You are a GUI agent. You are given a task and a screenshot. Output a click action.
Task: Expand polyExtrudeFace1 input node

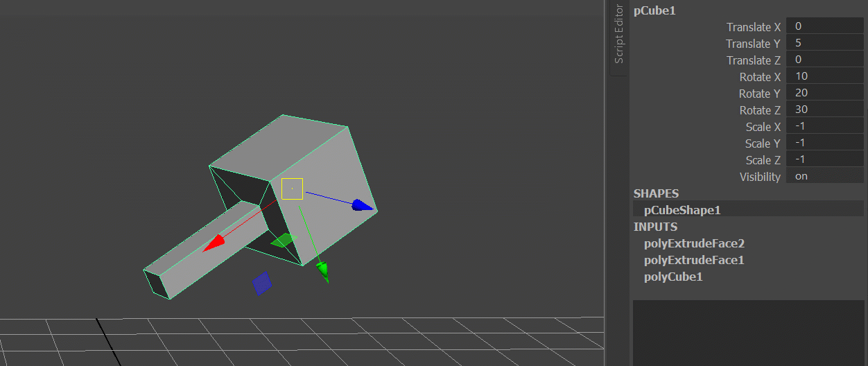tap(694, 260)
